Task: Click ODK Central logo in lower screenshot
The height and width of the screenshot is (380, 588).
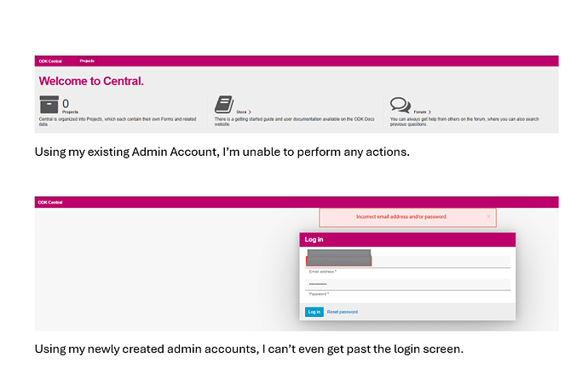Action: 50,203
